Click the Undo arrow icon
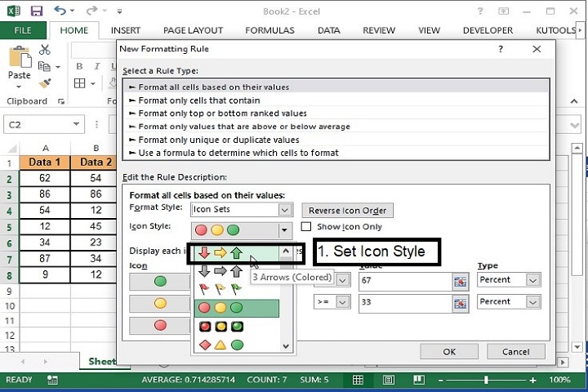588x392 pixels. pyautogui.click(x=60, y=11)
